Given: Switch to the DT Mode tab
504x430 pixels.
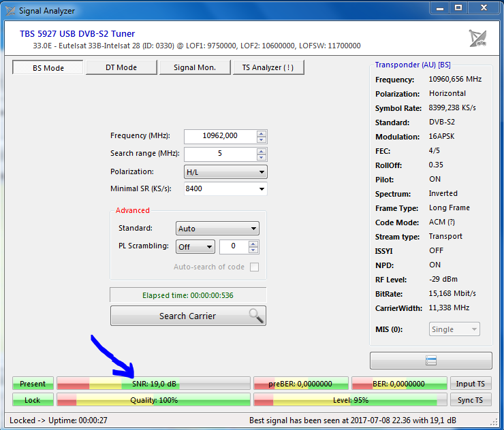Looking at the screenshot, I should coord(121,67).
